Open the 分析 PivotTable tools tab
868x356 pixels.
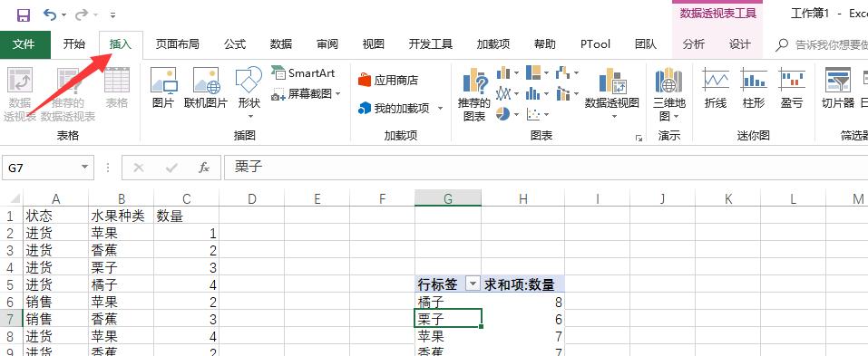pos(694,44)
